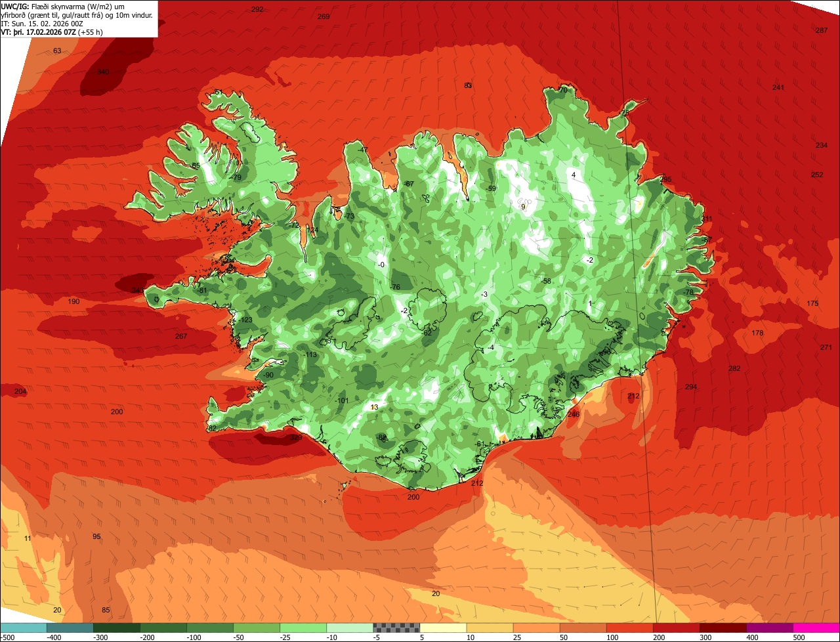Image resolution: width=840 pixels, height=642 pixels.
Task: Click the flux value 234 on the map
Action: pos(822,145)
